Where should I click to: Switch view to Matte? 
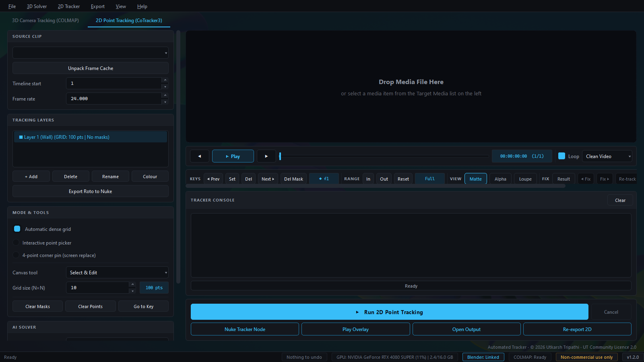click(x=476, y=179)
